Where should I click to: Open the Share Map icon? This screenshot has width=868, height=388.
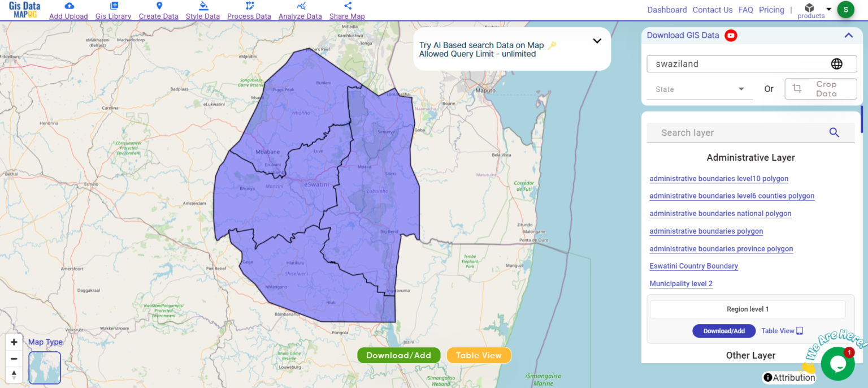click(346, 5)
